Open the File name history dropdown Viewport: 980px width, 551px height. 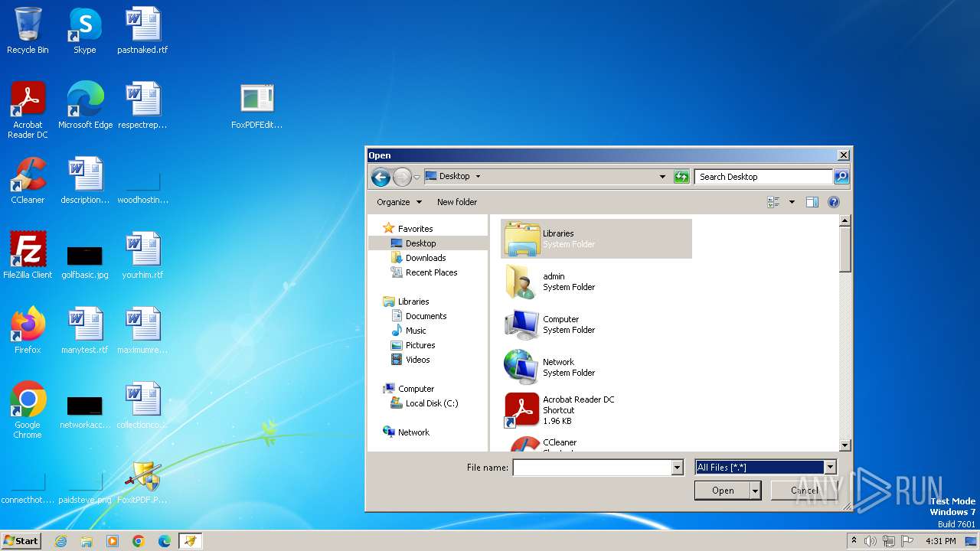click(677, 468)
